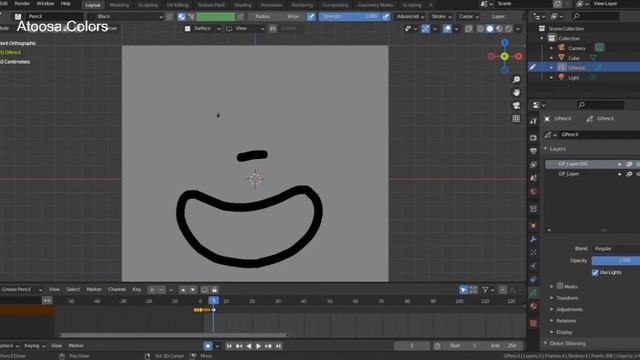640x360 pixels.
Task: Click the play animation button
Action: click(x=258, y=346)
